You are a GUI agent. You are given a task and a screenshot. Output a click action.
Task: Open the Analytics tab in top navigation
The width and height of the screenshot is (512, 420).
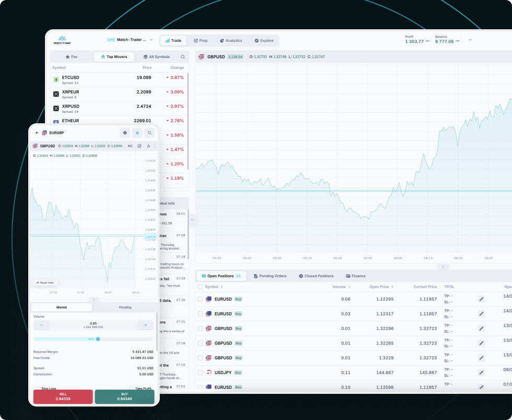coord(230,41)
